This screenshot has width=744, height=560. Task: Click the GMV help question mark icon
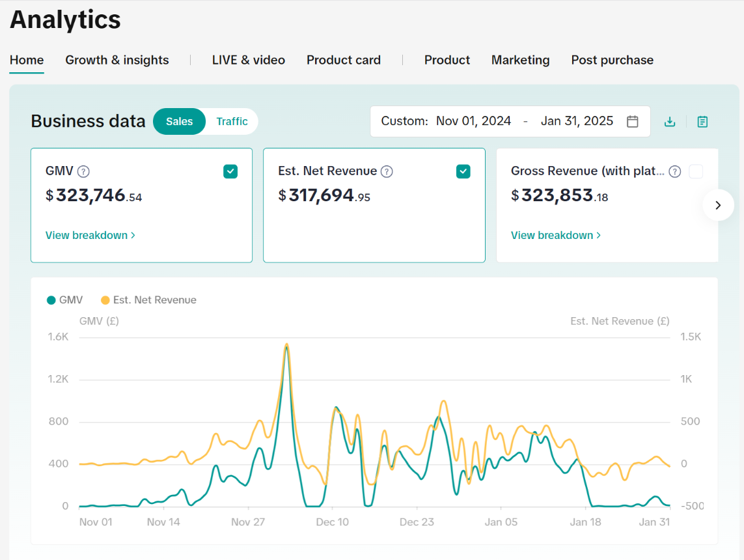point(83,171)
